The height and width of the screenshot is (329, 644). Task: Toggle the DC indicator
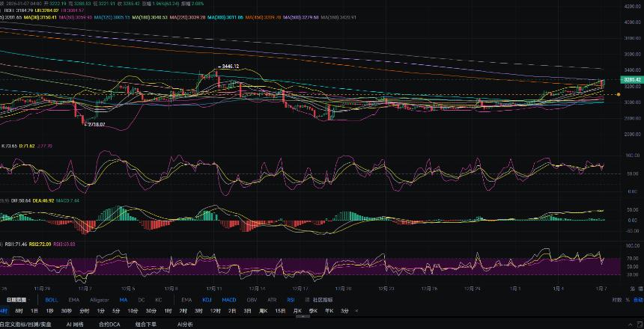[142, 300]
